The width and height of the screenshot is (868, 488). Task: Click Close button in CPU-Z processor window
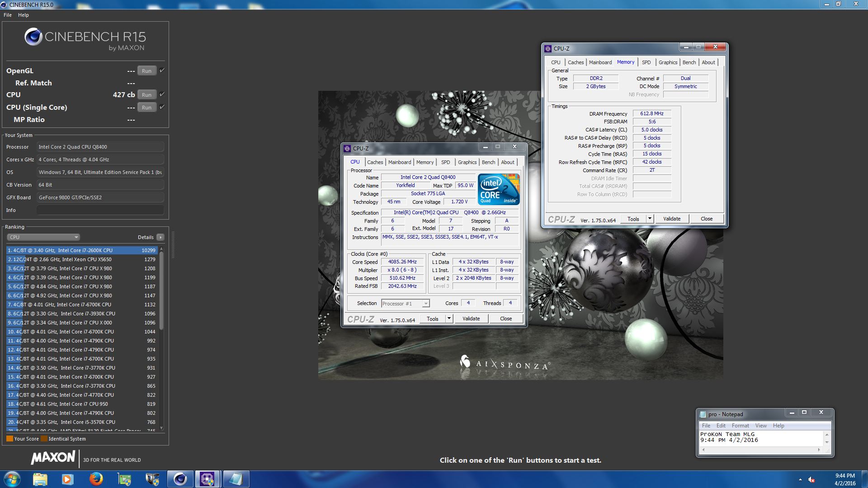click(x=506, y=319)
